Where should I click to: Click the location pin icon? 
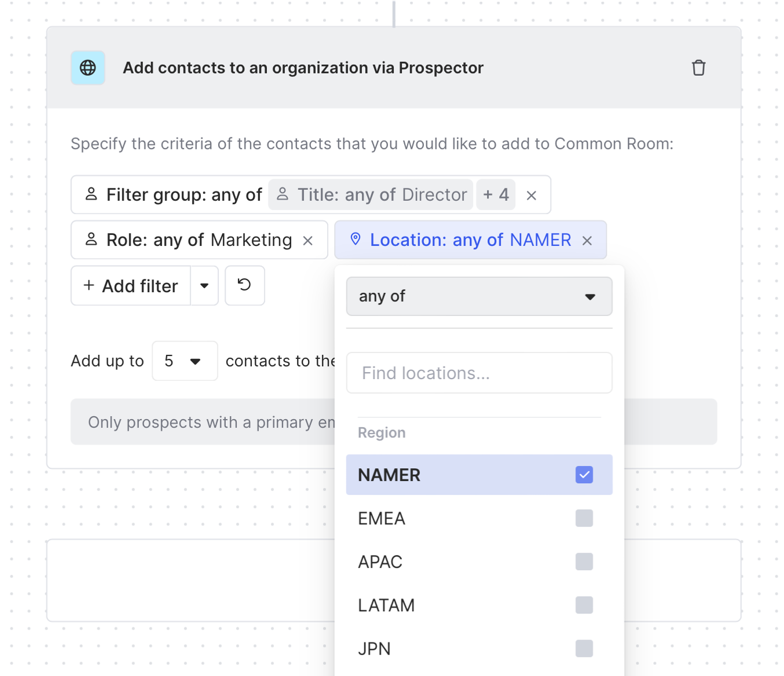(x=356, y=239)
